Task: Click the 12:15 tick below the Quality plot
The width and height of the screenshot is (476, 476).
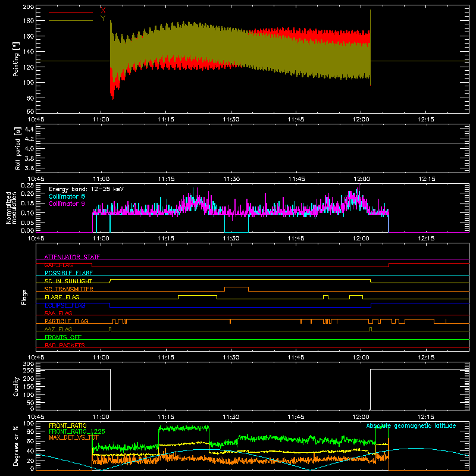Action: click(426, 417)
